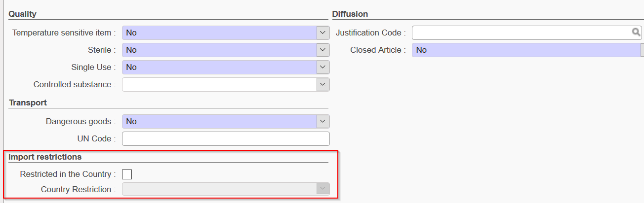Click the Restricted in the Country label
This screenshot has width=644, height=203.
pos(68,174)
